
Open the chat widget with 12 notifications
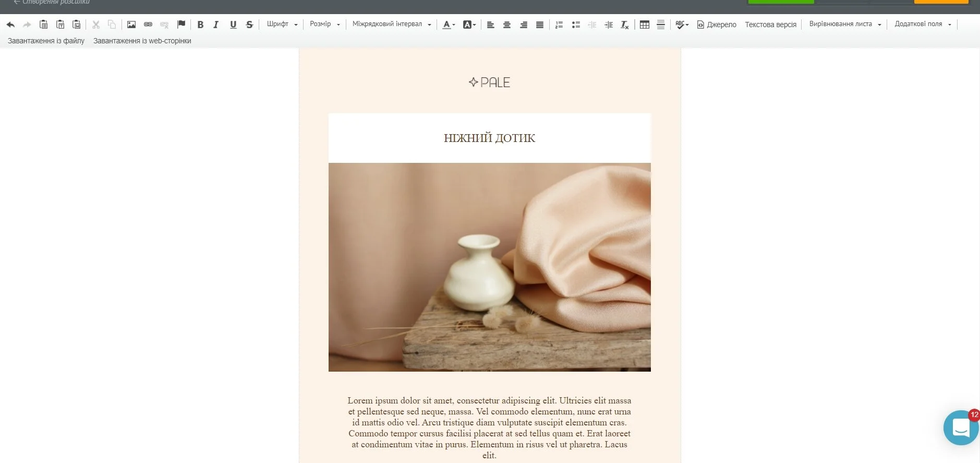pyautogui.click(x=961, y=428)
